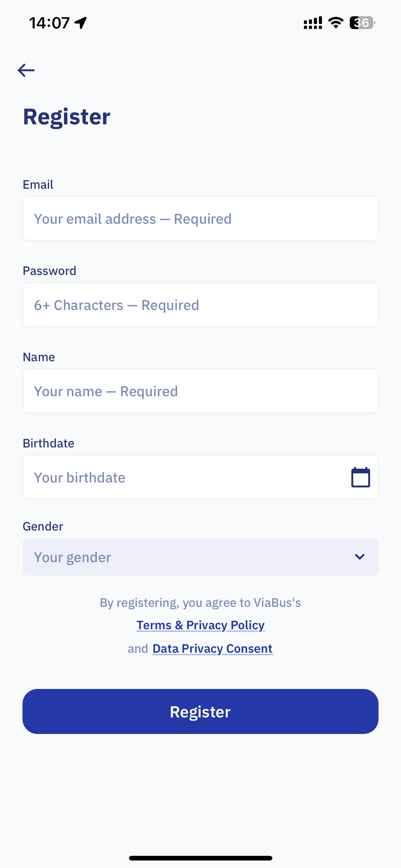The width and height of the screenshot is (401, 868).
Task: Tap the clock time in status bar
Action: (x=49, y=23)
